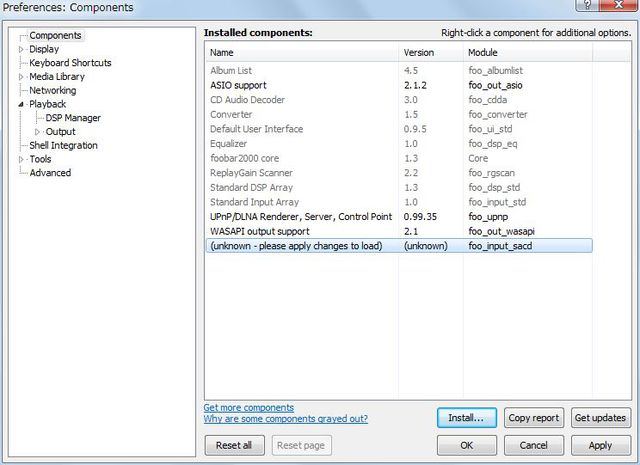The width and height of the screenshot is (640, 465).
Task: Select the Default User Interface row
Action: [x=399, y=129]
